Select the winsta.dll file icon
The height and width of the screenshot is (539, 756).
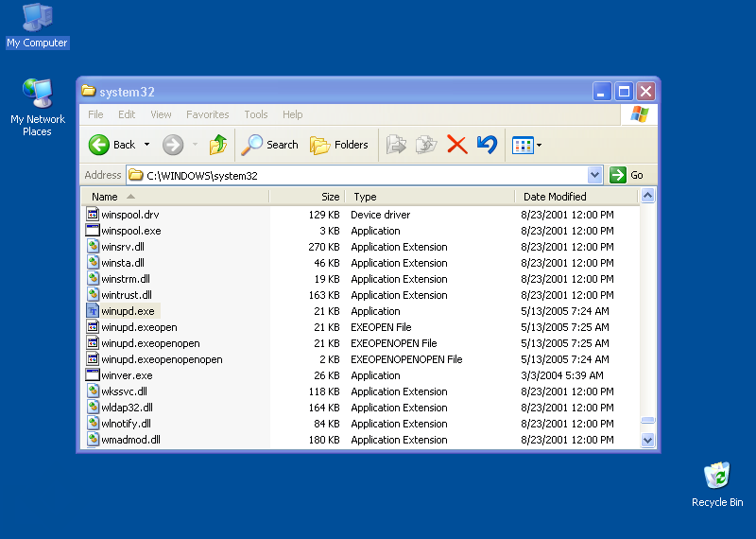click(x=93, y=262)
